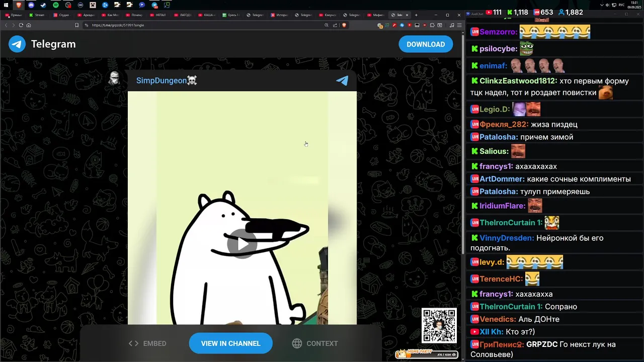Click the Telegram header title text

(x=53, y=44)
